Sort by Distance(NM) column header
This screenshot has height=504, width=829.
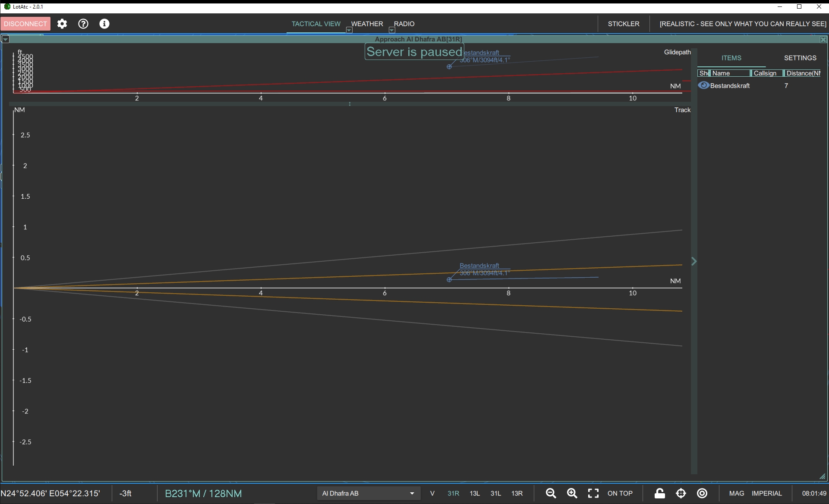803,73
